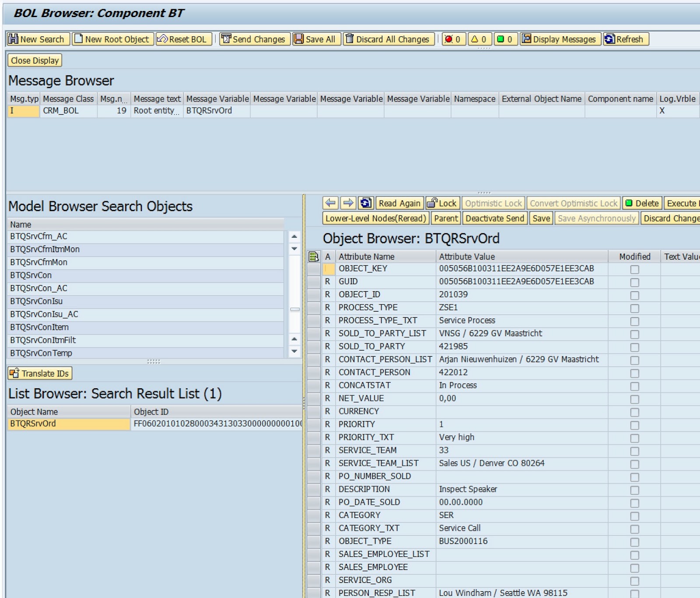Open the yellow warning message counter
Image resolution: width=700 pixels, height=598 pixels.
(479, 39)
